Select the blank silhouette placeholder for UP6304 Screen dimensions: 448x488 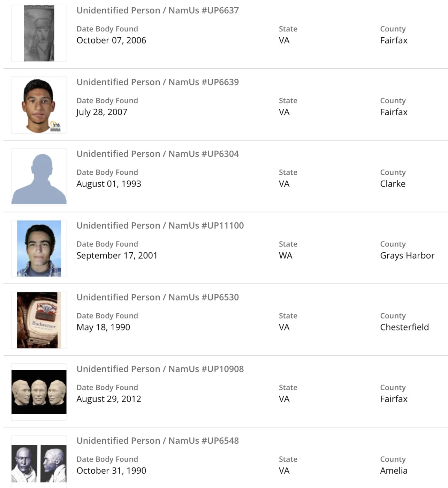click(x=39, y=177)
